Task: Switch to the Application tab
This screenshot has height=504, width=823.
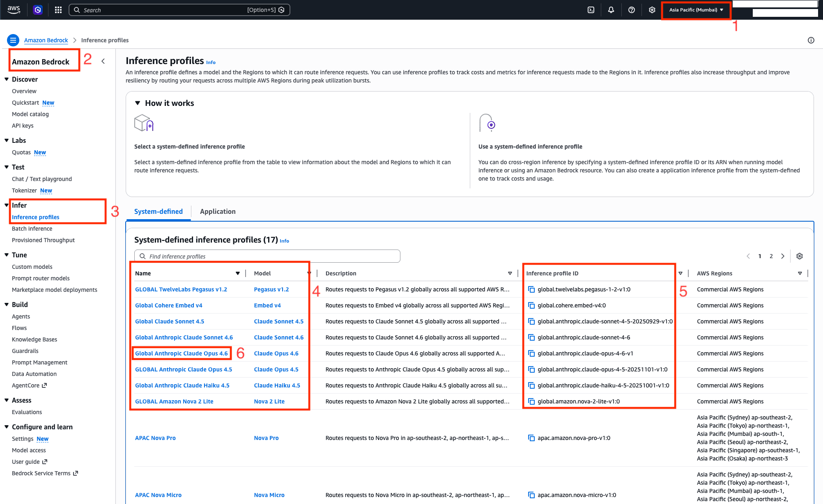Action: click(x=218, y=211)
